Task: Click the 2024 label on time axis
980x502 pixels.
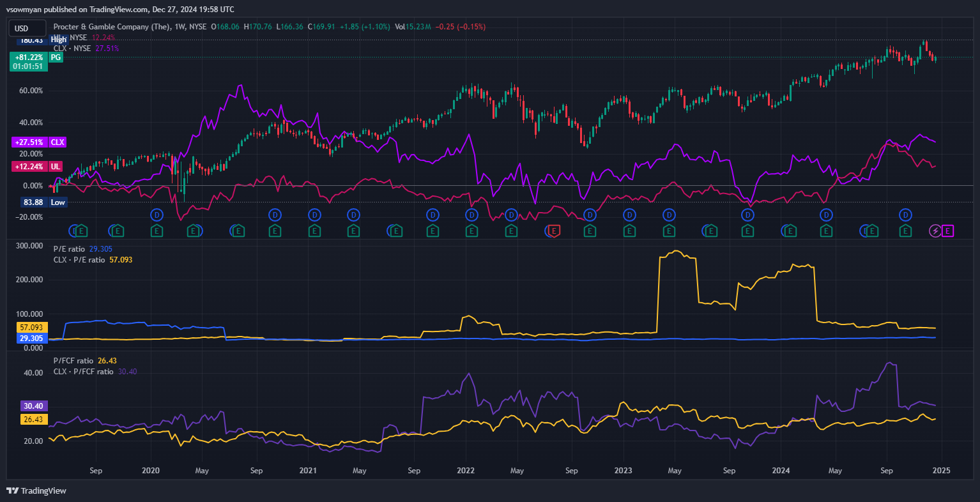Action: (x=781, y=471)
